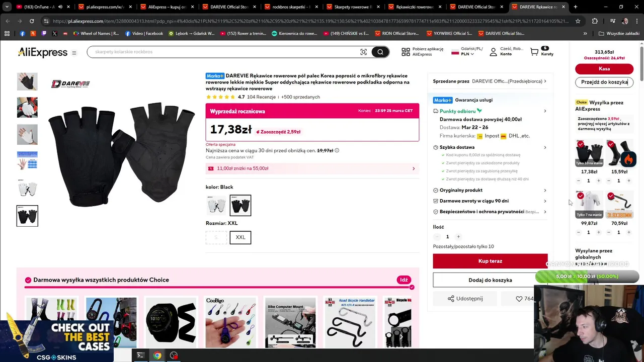The width and height of the screenshot is (644, 362).
Task: Click Dodaj do koszyka button
Action: pyautogui.click(x=490, y=280)
